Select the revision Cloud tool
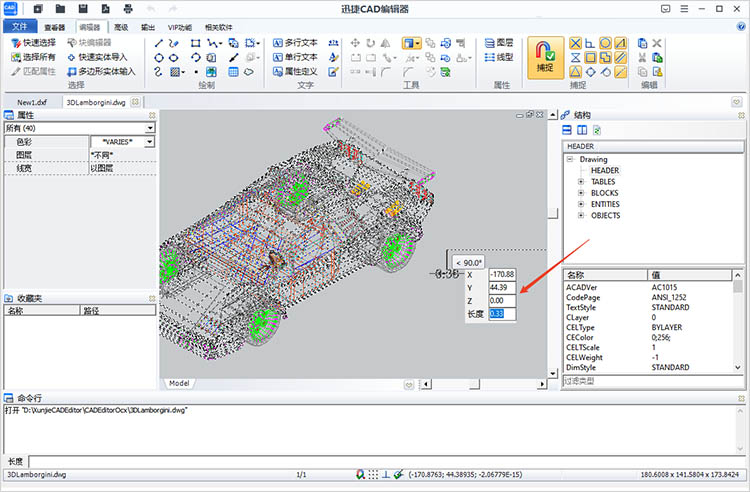Screen dimensions: 750x492 (249, 72)
